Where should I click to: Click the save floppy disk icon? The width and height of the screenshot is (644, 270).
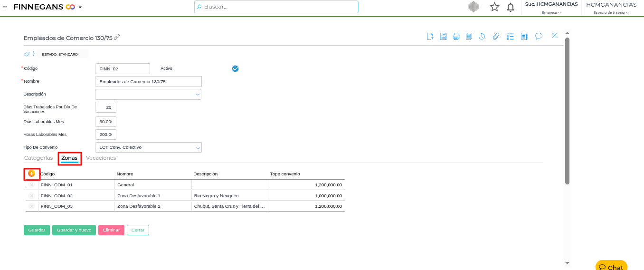pos(443,36)
